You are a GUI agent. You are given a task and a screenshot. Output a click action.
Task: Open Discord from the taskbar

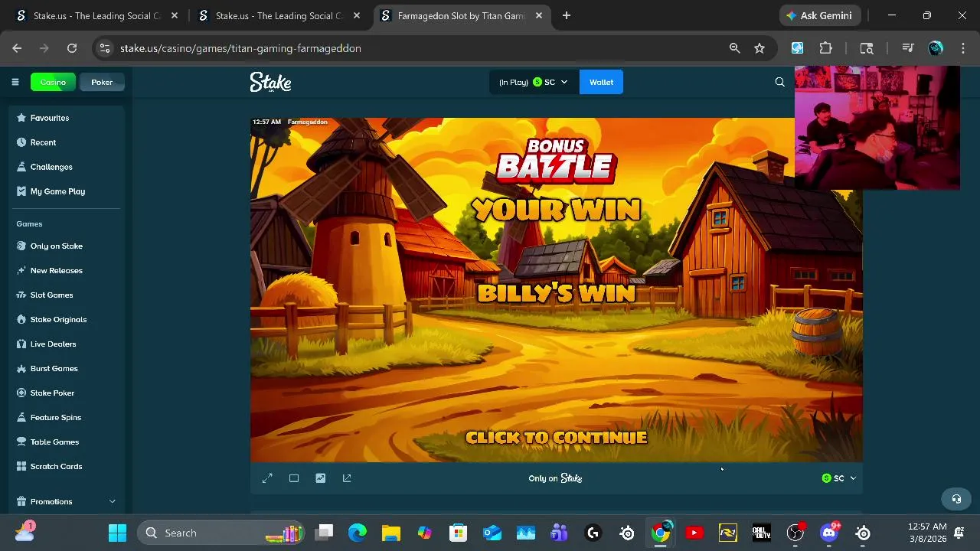click(x=829, y=533)
